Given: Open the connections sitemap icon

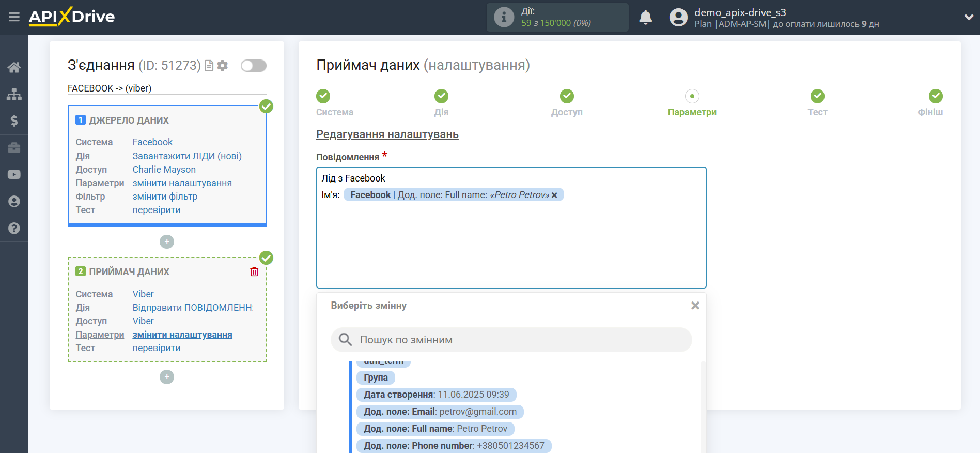Looking at the screenshot, I should pos(14,94).
